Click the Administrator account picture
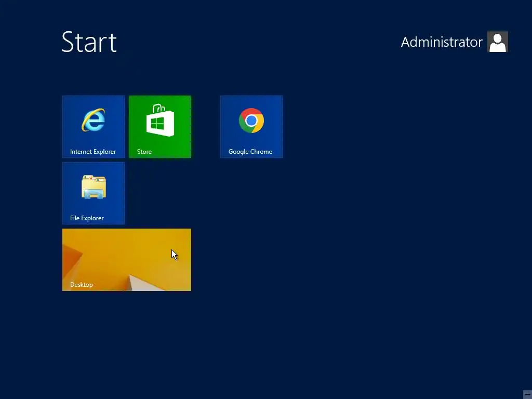The height and width of the screenshot is (399, 532). tap(497, 42)
